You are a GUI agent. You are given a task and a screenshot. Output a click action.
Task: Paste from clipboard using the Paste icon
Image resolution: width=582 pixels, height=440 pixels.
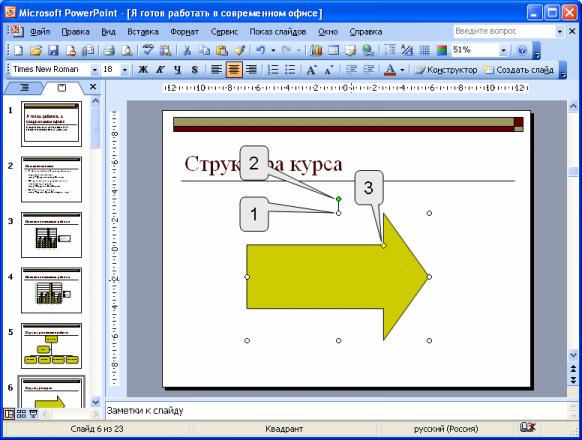(x=222, y=50)
